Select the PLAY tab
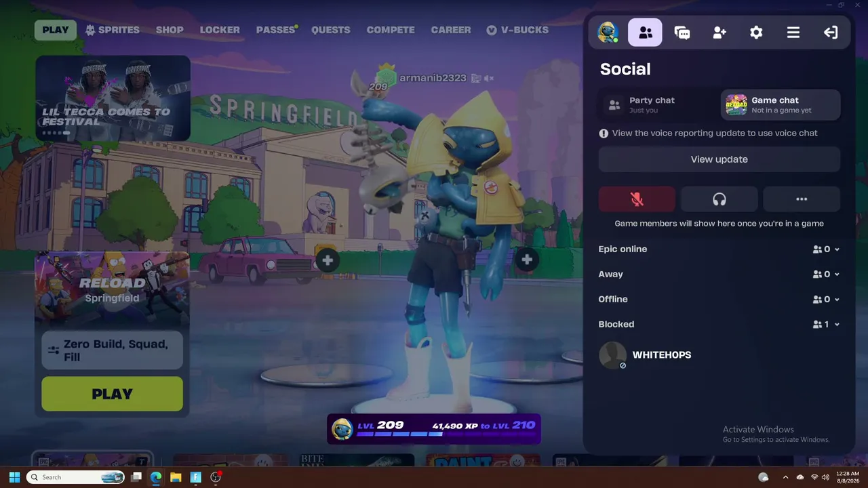 (56, 30)
